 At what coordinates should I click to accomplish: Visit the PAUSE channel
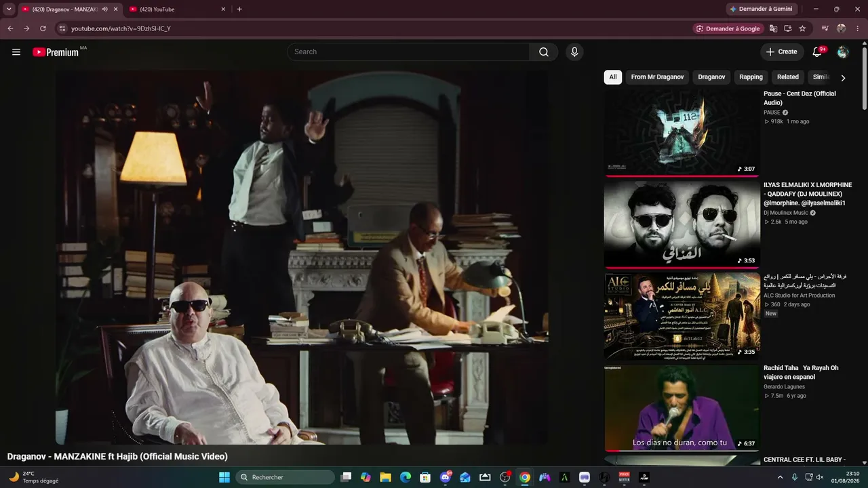[x=772, y=113]
